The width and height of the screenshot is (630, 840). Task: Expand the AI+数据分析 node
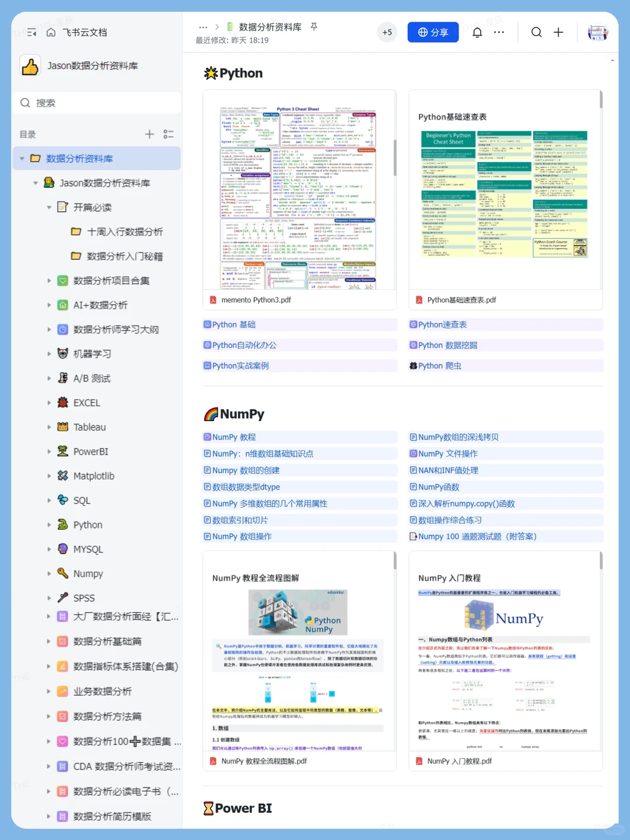[49, 305]
